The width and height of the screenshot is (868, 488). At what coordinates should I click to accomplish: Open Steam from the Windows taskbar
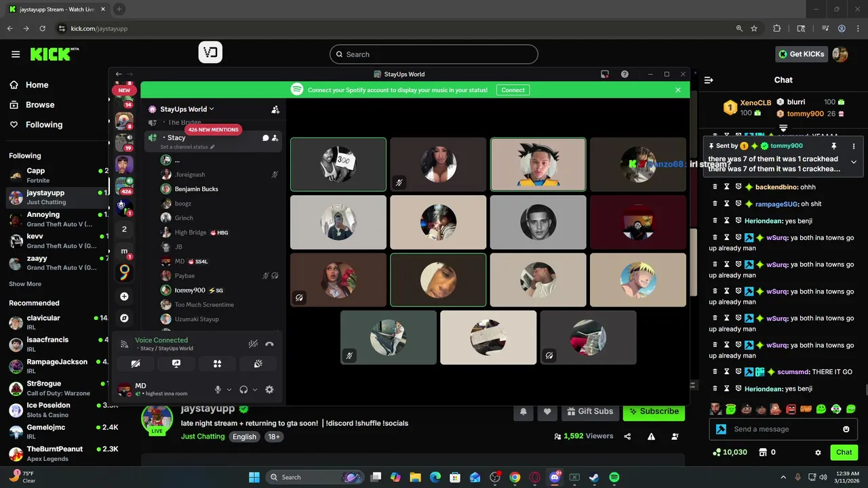click(x=594, y=477)
